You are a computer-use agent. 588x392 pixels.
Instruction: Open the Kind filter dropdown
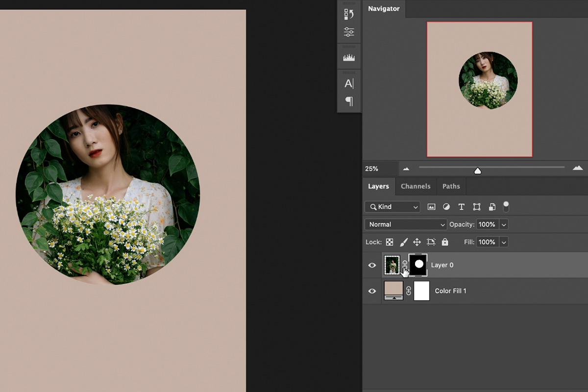tap(392, 207)
